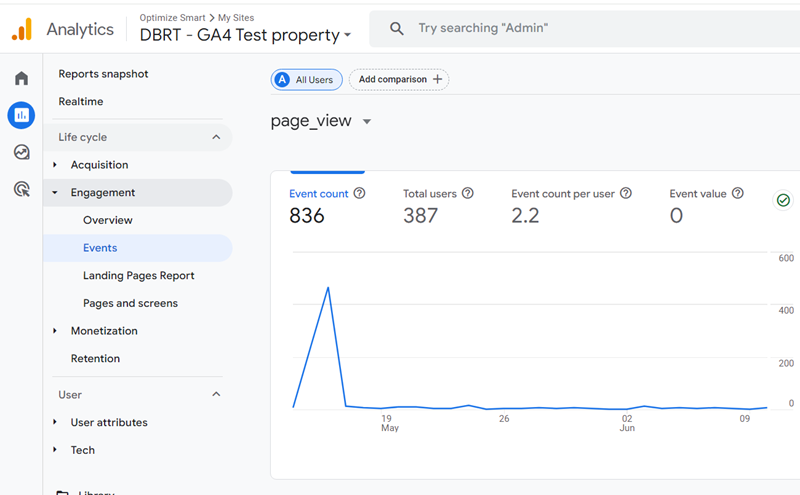Open the Advertising icon in left rail

21,189
